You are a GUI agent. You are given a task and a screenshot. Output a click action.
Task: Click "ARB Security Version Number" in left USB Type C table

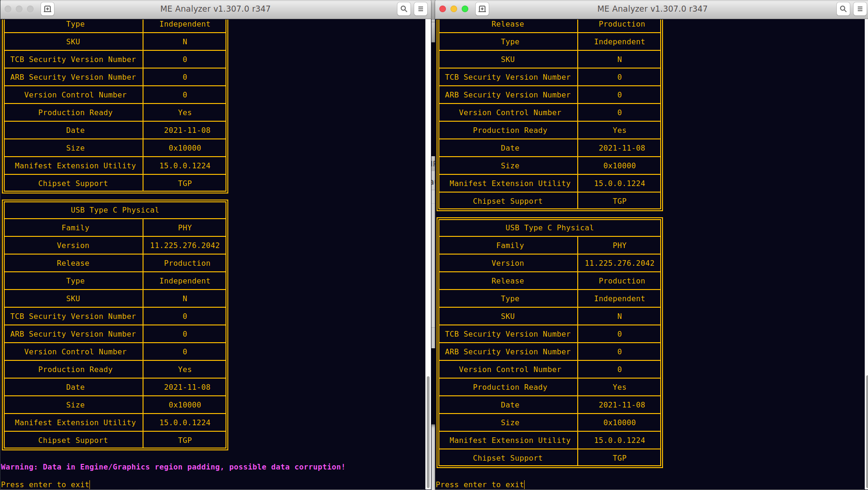coord(73,334)
